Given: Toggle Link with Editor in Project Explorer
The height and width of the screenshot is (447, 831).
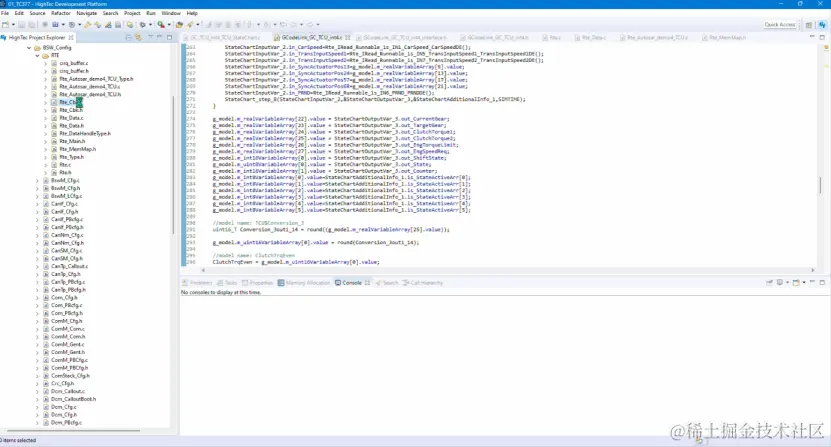Looking at the screenshot, I should (x=138, y=37).
